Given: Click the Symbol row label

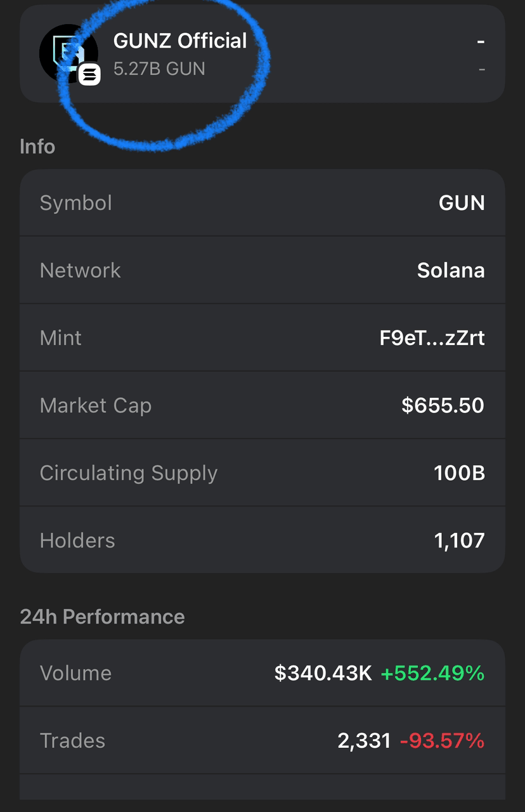Looking at the screenshot, I should point(76,203).
